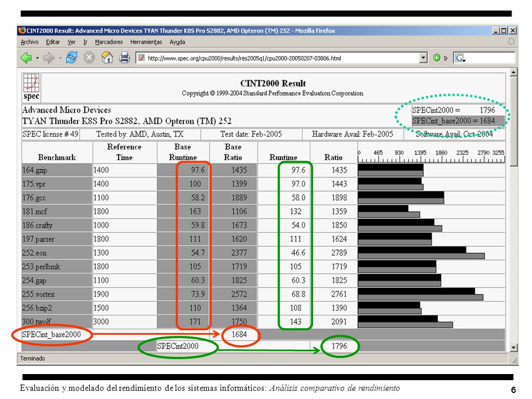Click the Firefox throbber activity icon
This screenshot has width=532, height=399.
[x=511, y=42]
